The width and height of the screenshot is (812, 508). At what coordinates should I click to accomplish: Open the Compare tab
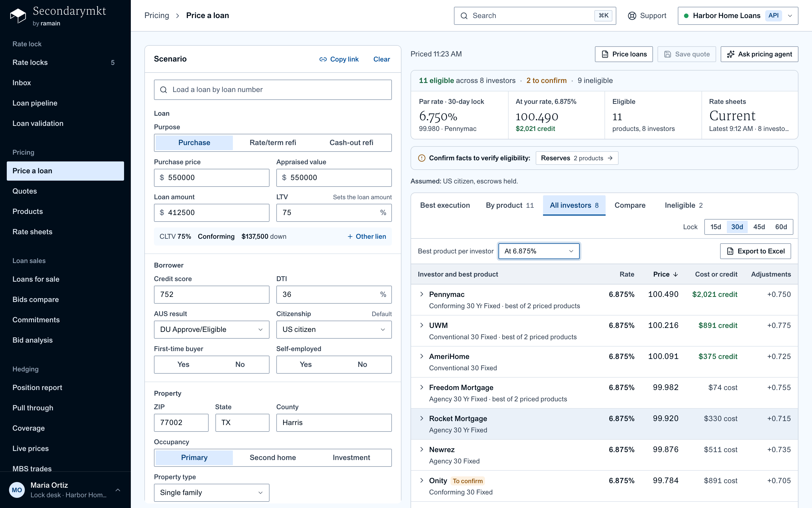[630, 205]
